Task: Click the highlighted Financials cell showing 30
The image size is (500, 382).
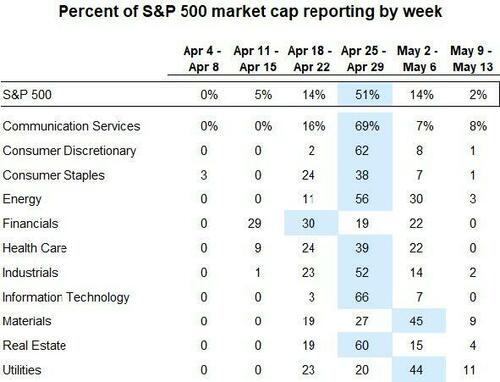Action: (311, 223)
